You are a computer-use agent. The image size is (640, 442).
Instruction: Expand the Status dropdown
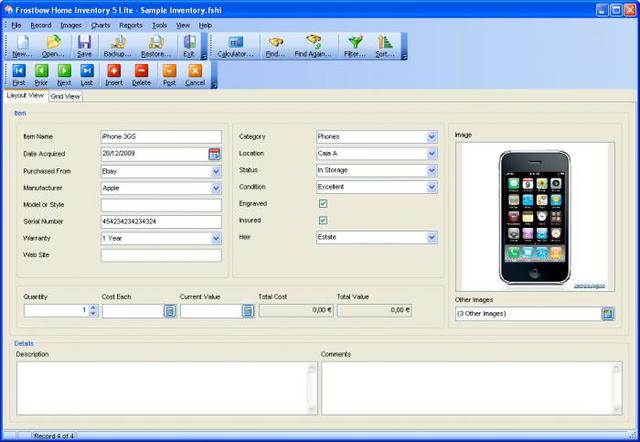click(x=432, y=170)
